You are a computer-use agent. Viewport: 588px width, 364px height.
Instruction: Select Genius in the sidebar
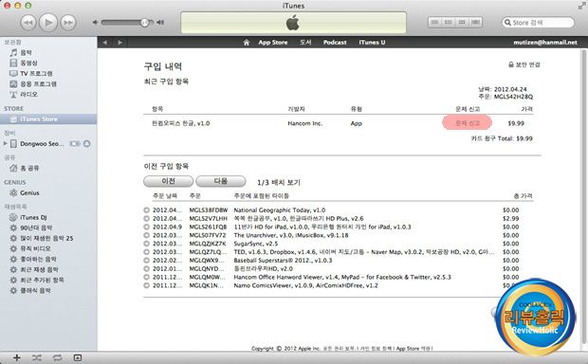click(x=29, y=192)
